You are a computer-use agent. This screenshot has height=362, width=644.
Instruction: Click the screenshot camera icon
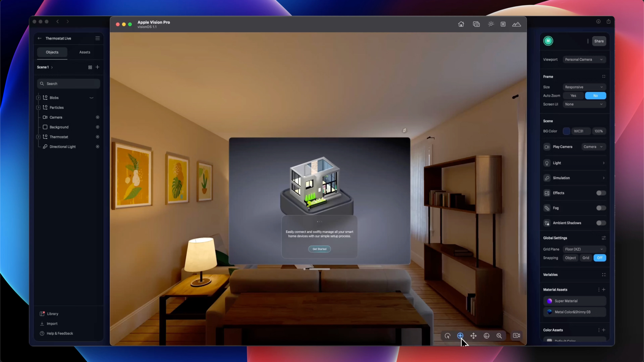point(476,24)
